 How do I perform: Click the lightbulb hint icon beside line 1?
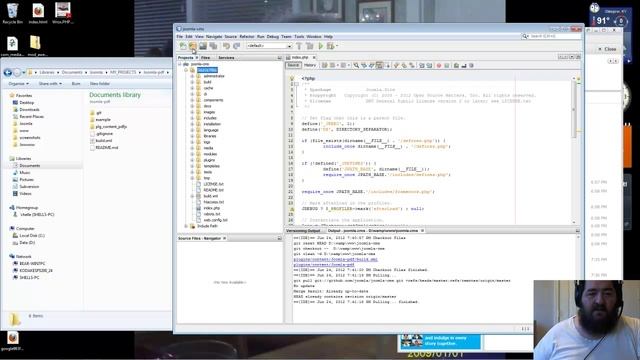point(292,78)
